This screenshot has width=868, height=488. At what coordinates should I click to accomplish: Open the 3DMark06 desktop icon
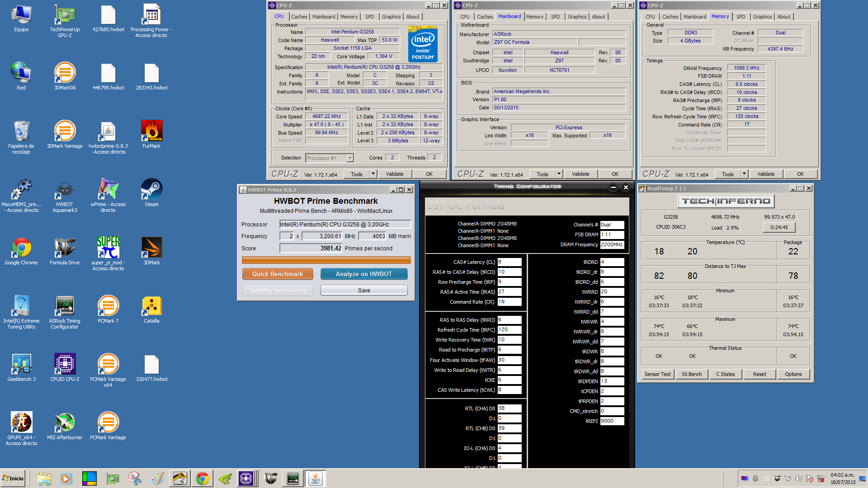click(65, 76)
